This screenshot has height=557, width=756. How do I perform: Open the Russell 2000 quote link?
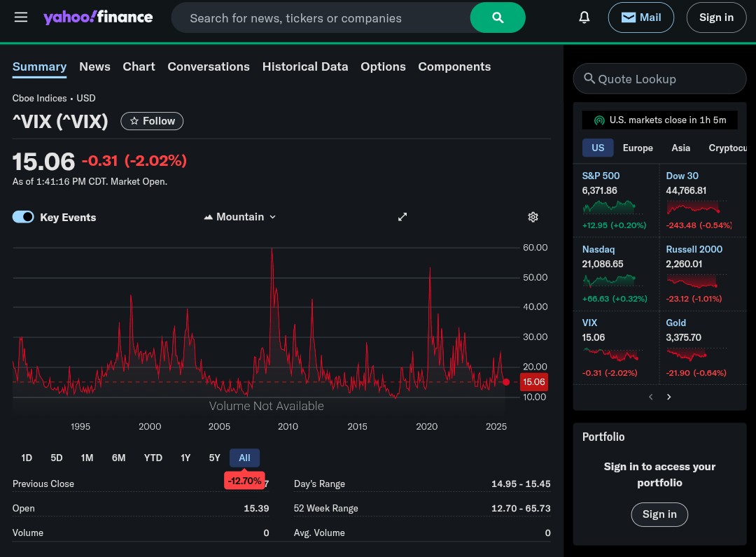point(694,250)
